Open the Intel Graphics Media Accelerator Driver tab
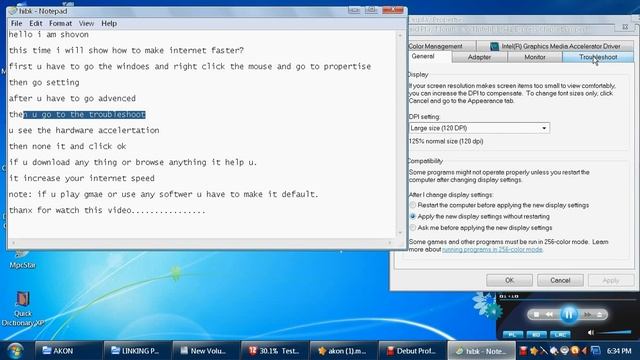 click(x=555, y=46)
